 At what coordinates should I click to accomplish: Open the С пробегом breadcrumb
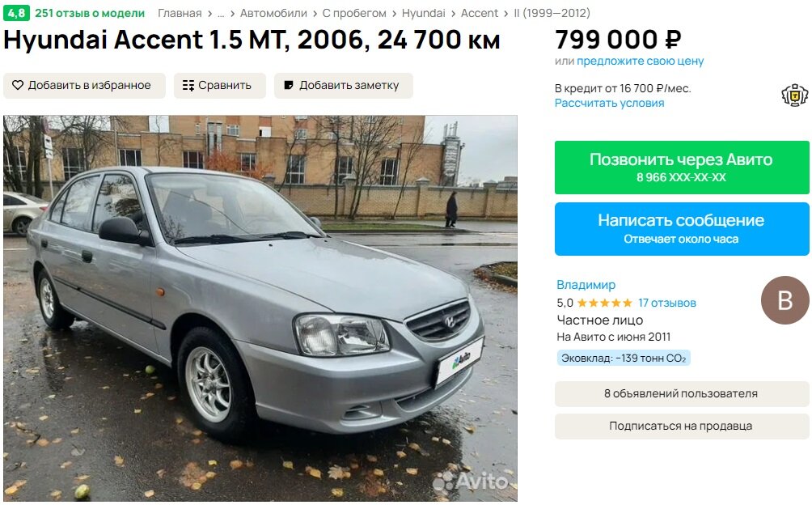tap(354, 14)
